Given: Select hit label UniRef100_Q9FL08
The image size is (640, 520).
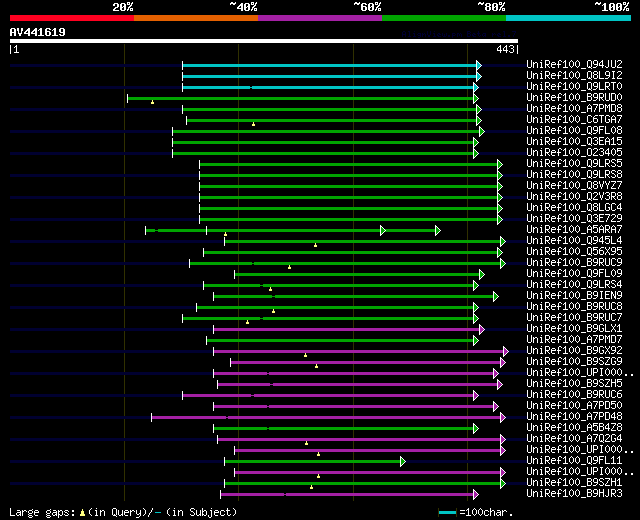Looking at the screenshot, I should pos(574,131).
